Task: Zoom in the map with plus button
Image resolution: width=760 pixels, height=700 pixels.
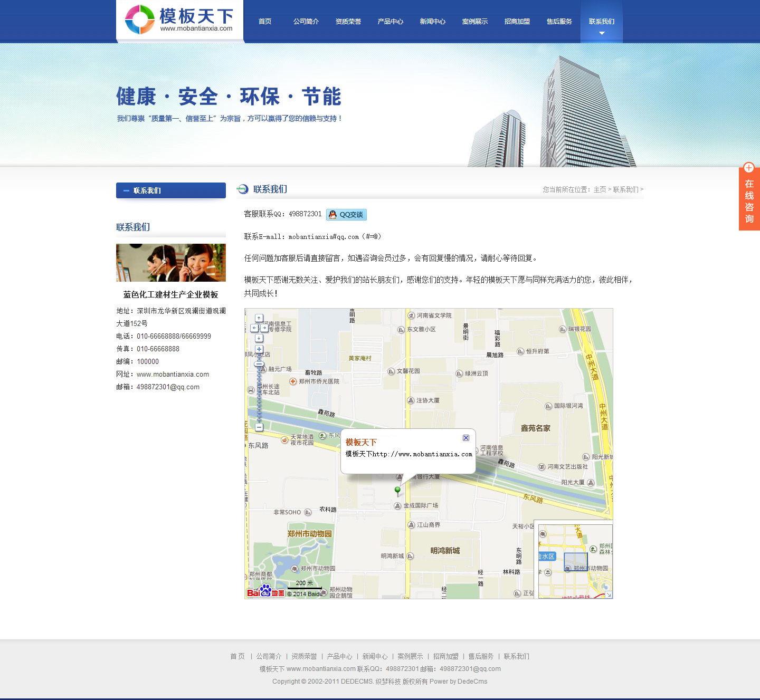Action: (x=259, y=349)
